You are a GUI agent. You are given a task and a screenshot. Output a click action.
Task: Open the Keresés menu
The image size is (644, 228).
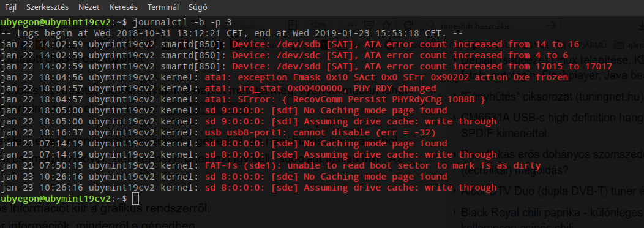(124, 7)
